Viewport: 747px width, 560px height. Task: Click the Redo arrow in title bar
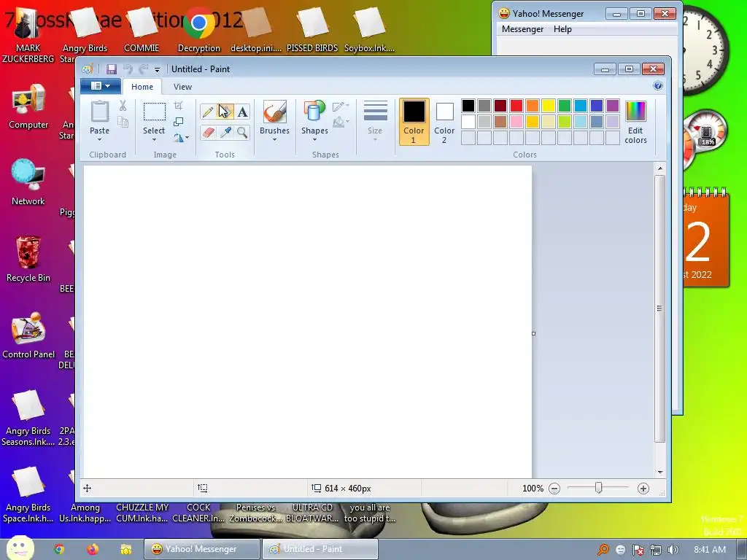(143, 69)
